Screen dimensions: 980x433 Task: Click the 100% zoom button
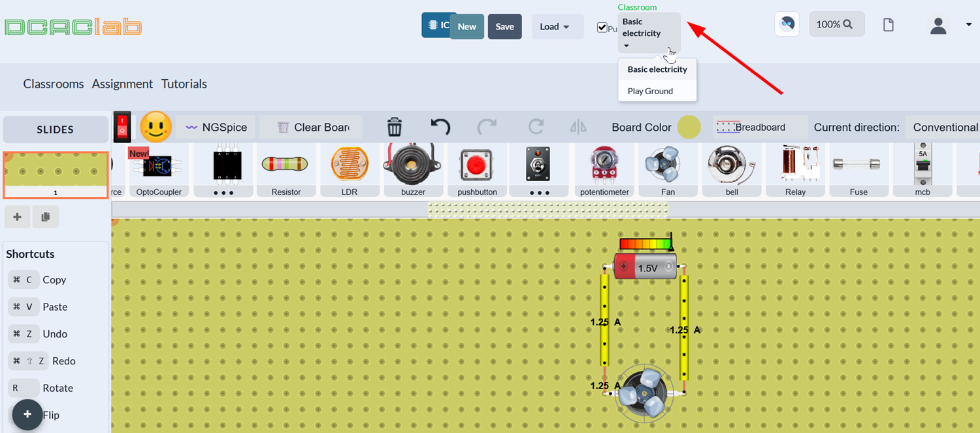coord(836,24)
